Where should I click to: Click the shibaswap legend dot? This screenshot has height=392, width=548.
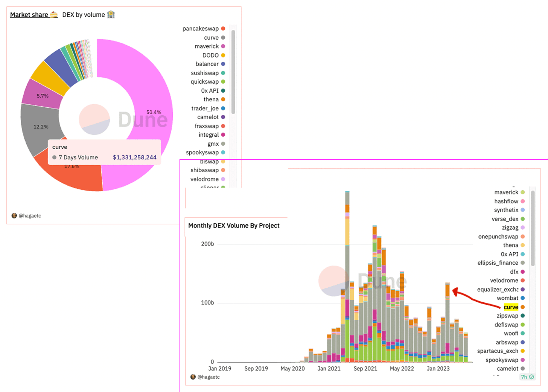pyautogui.click(x=223, y=170)
